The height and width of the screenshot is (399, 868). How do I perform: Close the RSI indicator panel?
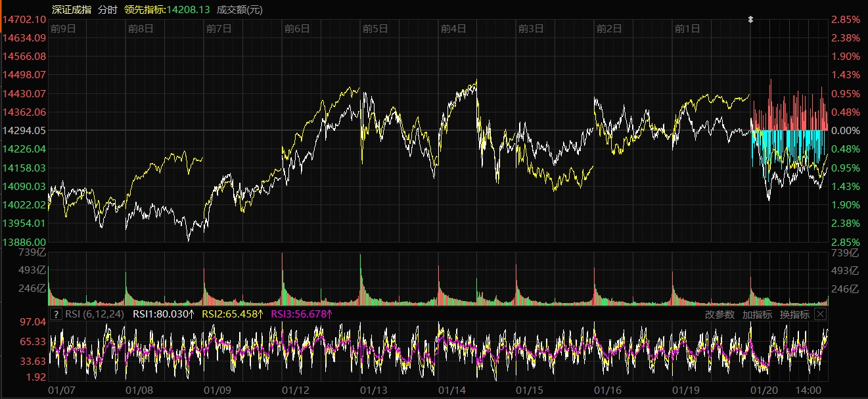pos(820,314)
